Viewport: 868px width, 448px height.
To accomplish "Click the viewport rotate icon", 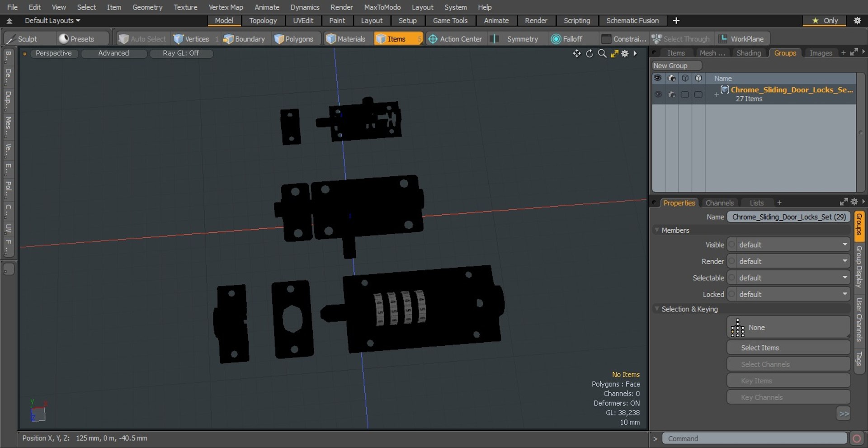I will [589, 53].
